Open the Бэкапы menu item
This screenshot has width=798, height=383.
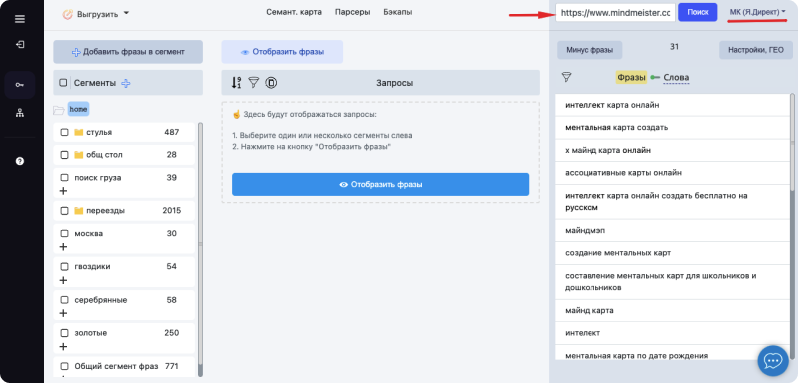[397, 12]
